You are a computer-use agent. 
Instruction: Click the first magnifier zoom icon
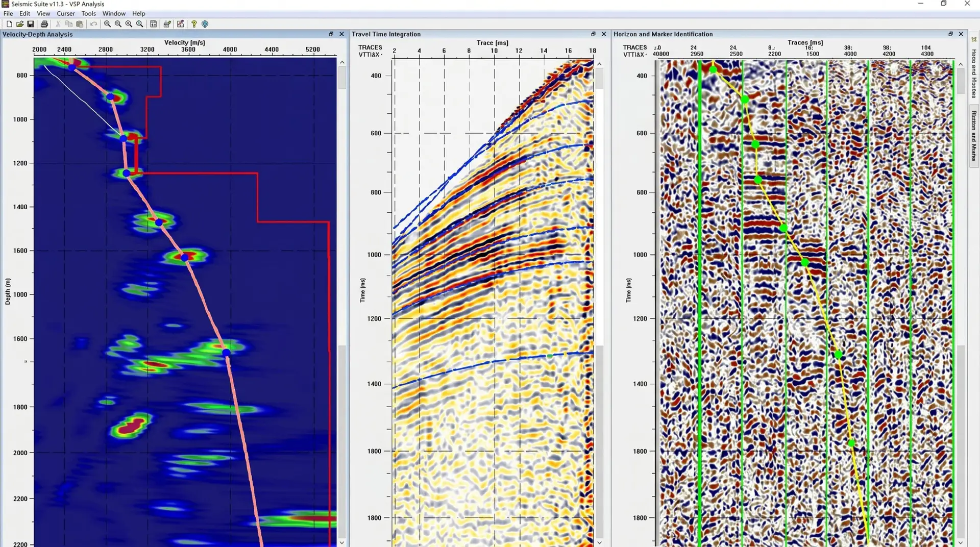[107, 24]
